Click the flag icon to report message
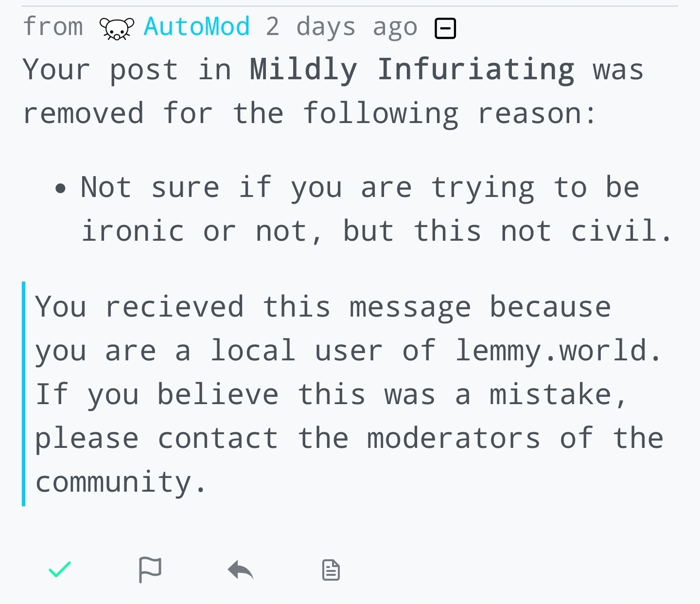This screenshot has width=700, height=604. point(150,569)
